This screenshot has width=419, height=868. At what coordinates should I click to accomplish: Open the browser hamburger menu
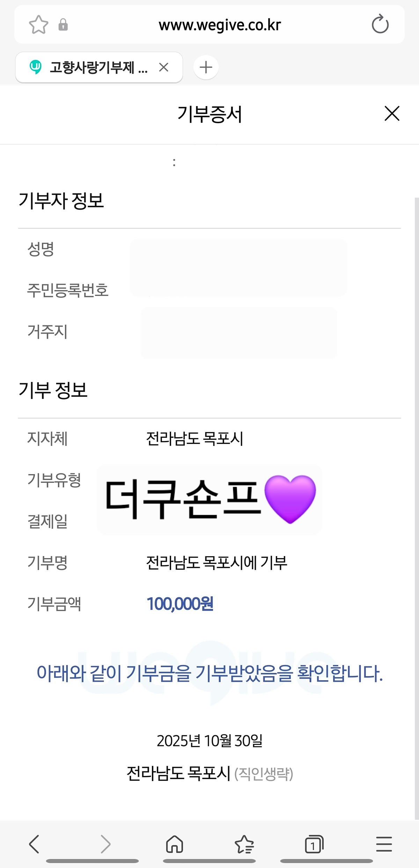point(384,844)
